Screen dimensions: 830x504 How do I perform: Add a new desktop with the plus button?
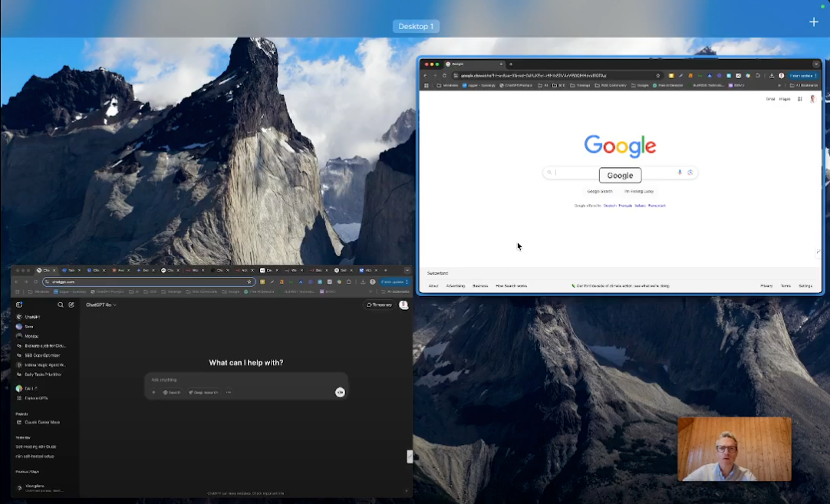[814, 21]
